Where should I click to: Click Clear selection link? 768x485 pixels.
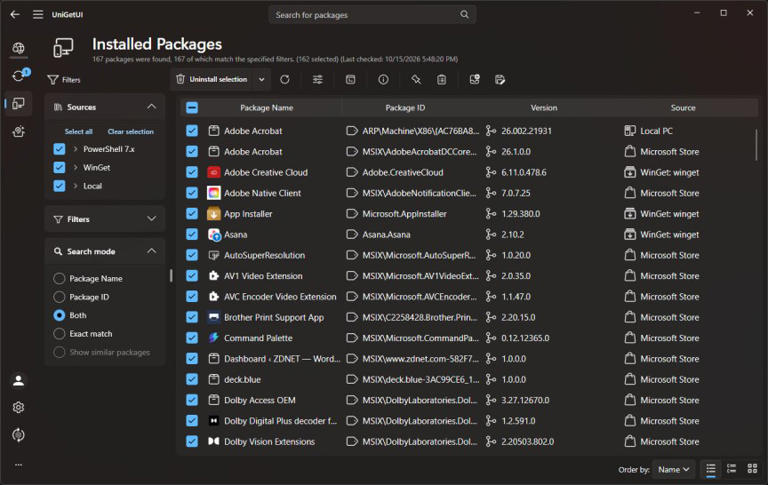[130, 132]
